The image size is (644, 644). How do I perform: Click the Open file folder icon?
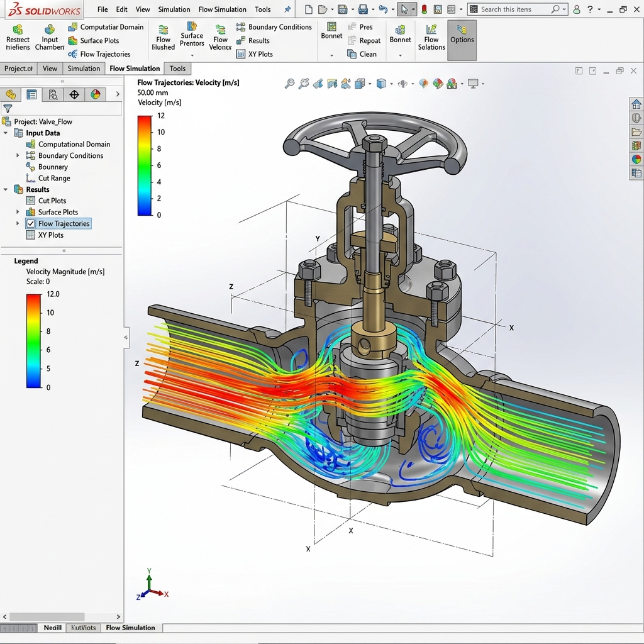click(323, 9)
